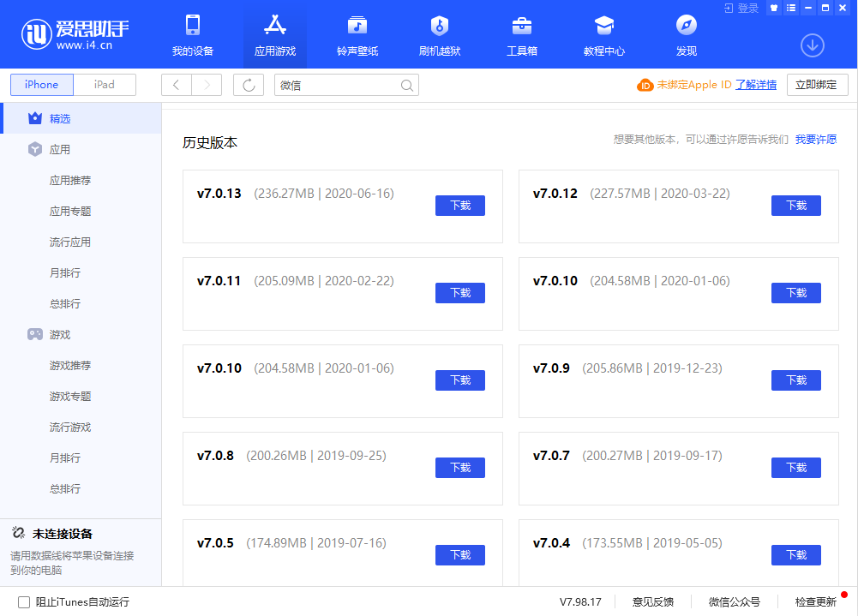
Task: Click the orange Apple ID cloud icon
Action: pos(645,86)
